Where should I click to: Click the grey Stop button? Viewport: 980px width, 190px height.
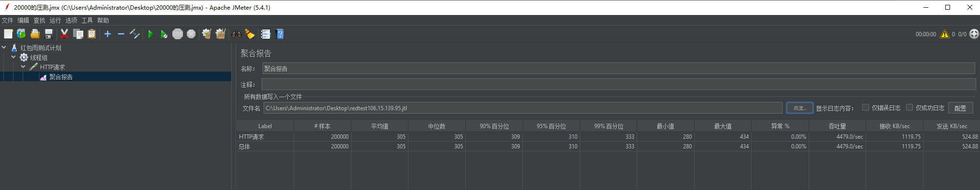click(x=178, y=34)
